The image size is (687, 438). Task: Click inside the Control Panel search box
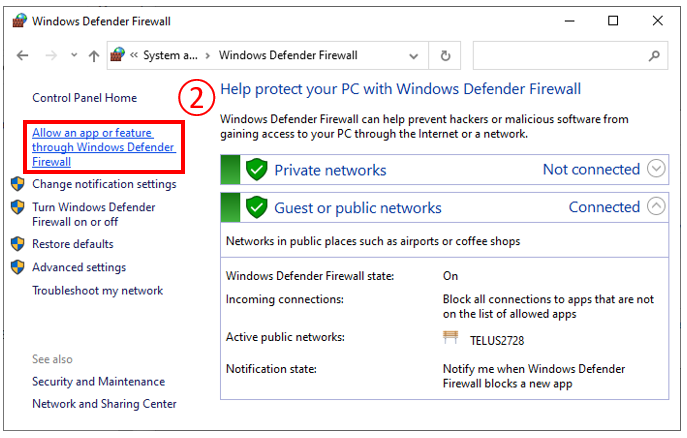click(560, 56)
